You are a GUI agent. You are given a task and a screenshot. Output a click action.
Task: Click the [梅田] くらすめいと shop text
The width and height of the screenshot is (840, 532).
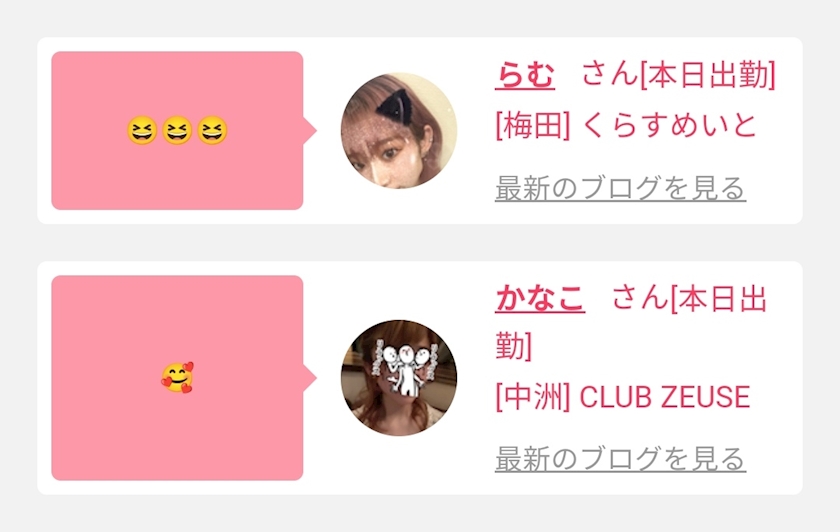626,126
